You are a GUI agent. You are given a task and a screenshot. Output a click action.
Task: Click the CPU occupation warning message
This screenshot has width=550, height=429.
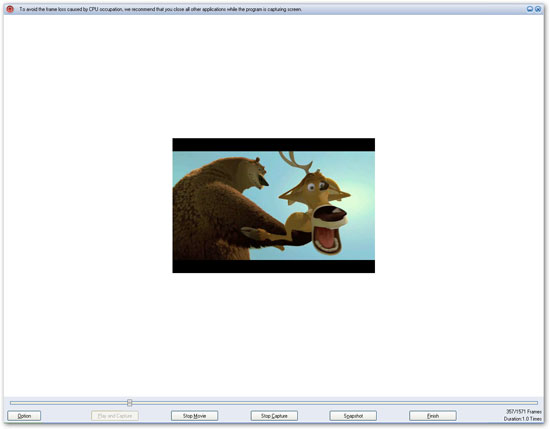pyautogui.click(x=160, y=9)
